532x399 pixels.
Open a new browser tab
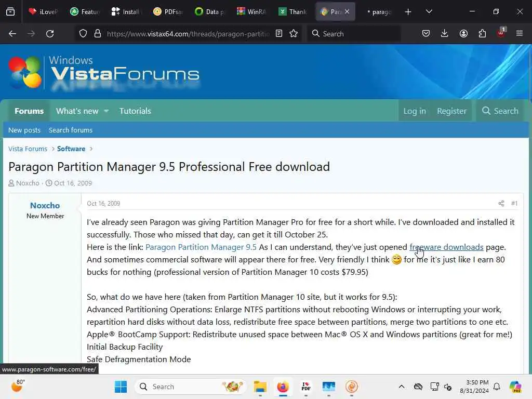pos(408,12)
